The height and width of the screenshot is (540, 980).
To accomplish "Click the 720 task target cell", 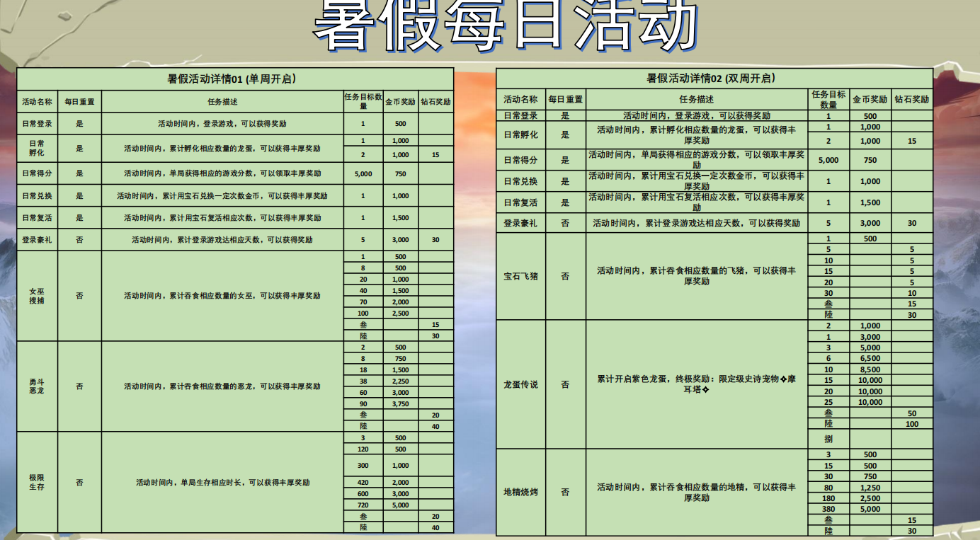I will click(363, 505).
